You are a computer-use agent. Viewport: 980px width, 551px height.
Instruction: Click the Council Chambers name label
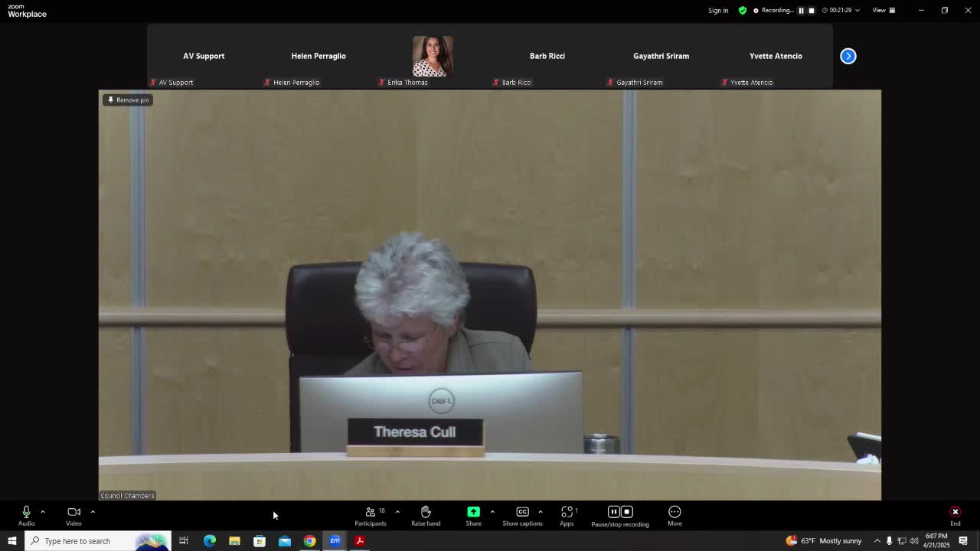pos(128,496)
